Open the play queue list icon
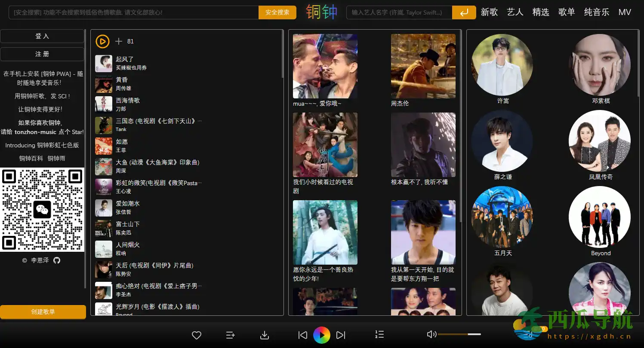The image size is (644, 348). coord(379,335)
